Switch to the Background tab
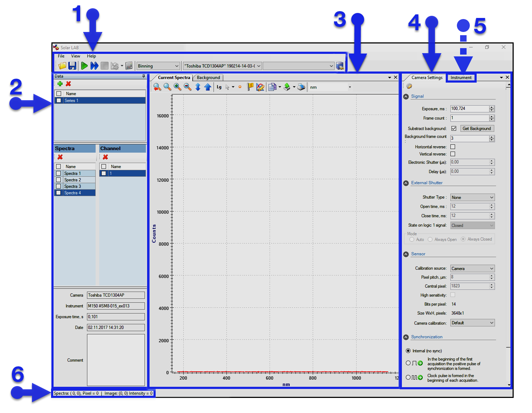The width and height of the screenshot is (532, 413). pos(208,78)
